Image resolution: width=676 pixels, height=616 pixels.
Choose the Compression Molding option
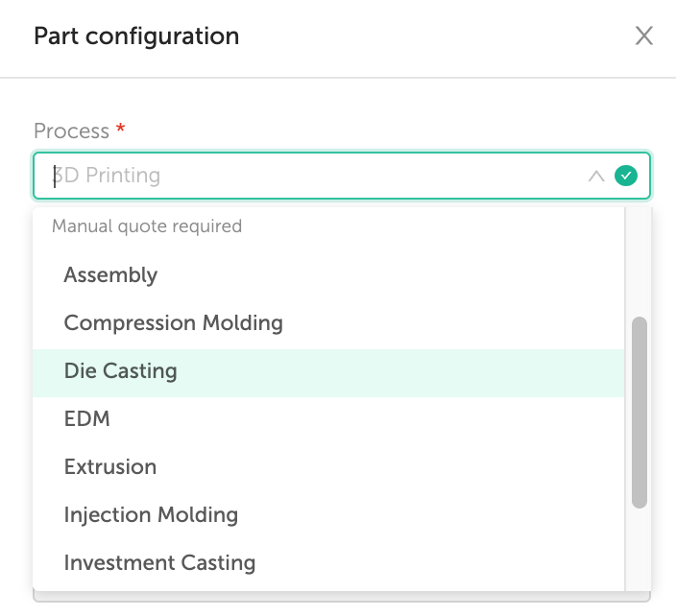[x=328, y=322]
